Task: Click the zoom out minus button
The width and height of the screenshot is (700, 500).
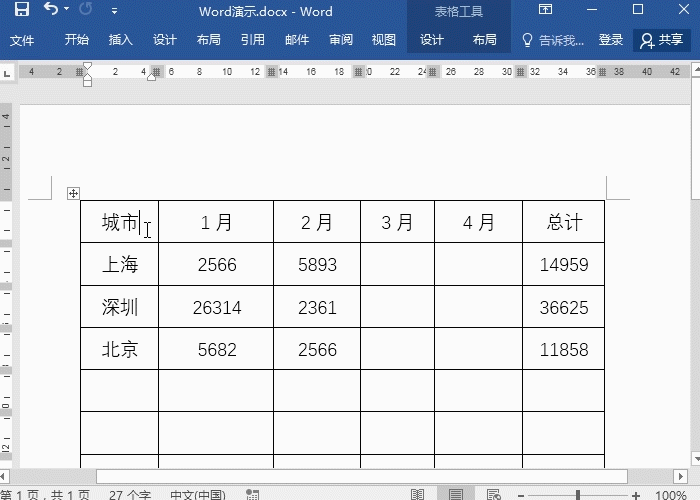Action: click(521, 495)
